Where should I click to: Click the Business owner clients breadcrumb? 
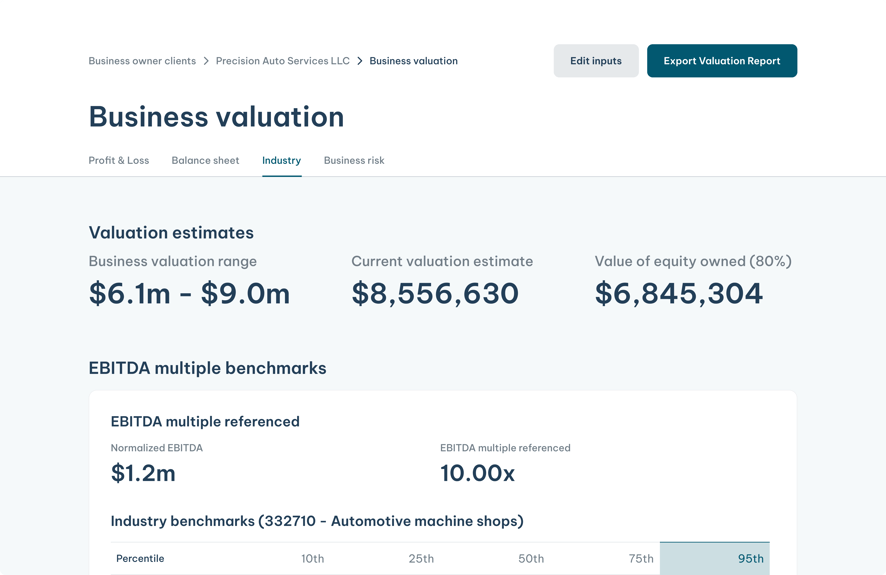click(x=142, y=61)
